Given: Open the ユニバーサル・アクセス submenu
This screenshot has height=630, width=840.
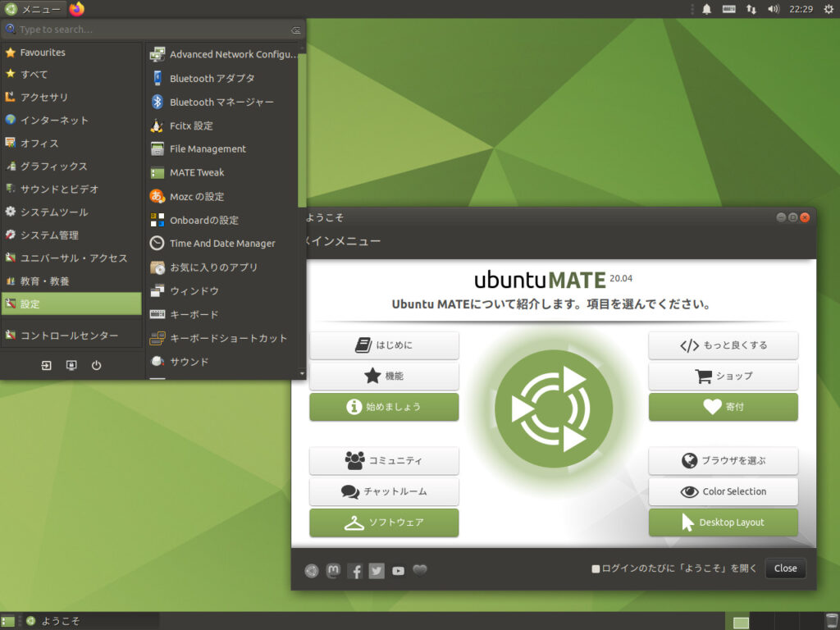Looking at the screenshot, I should pyautogui.click(x=63, y=258).
